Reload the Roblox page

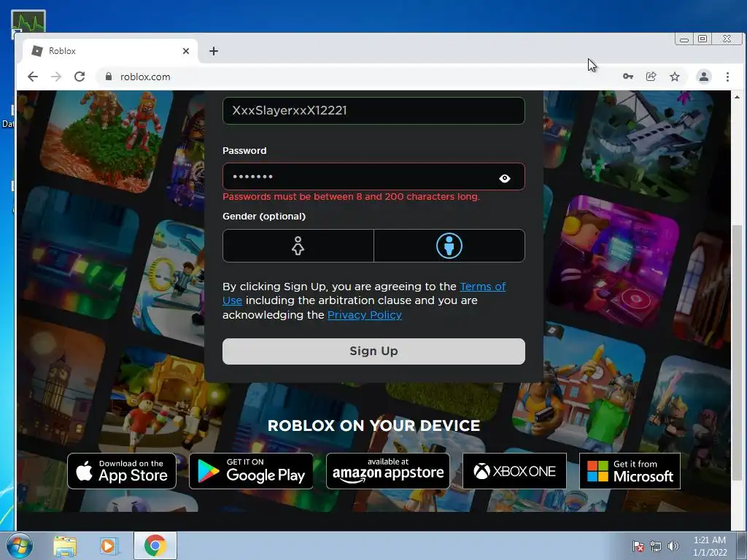(x=80, y=77)
